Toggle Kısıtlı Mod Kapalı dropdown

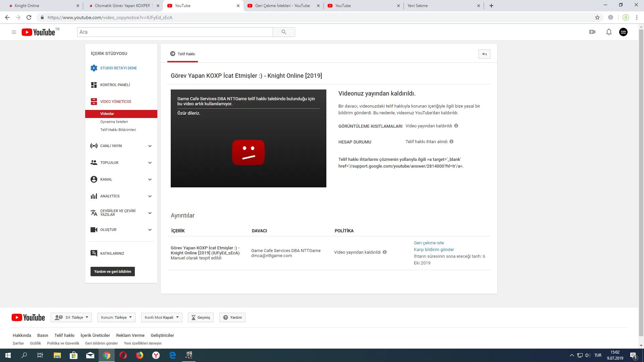[x=161, y=317]
